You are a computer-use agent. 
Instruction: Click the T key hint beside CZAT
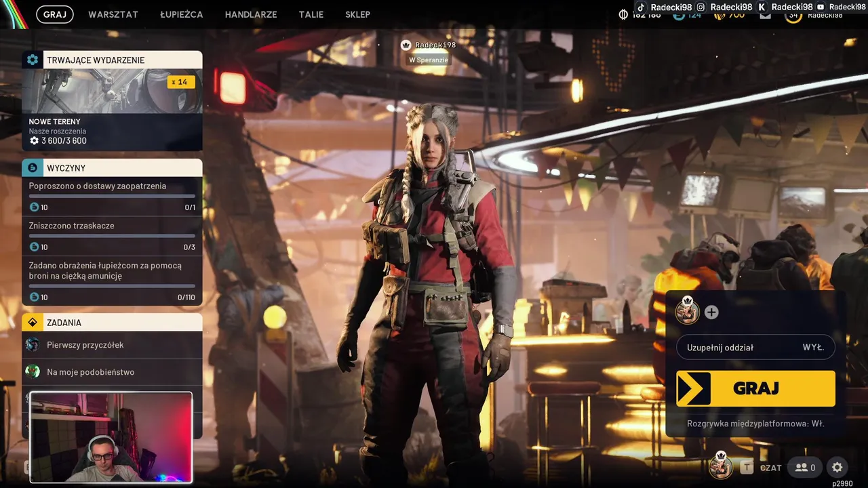(x=747, y=467)
